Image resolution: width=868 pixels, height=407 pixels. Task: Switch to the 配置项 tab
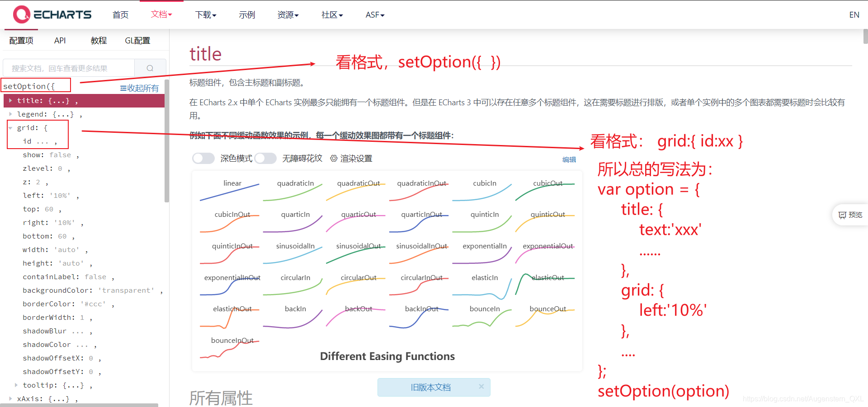(x=21, y=41)
